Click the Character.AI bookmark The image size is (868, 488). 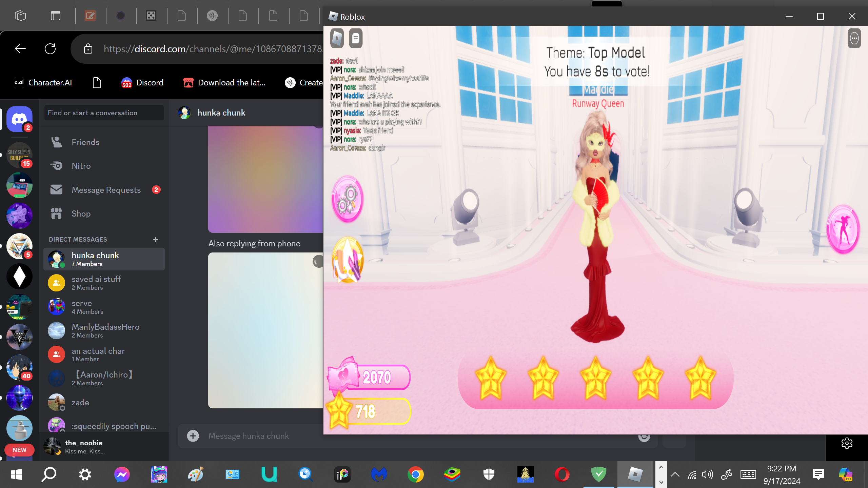pyautogui.click(x=43, y=83)
